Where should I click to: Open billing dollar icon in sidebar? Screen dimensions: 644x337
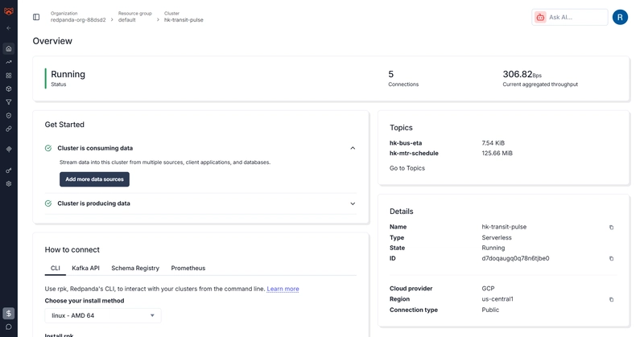coord(9,314)
